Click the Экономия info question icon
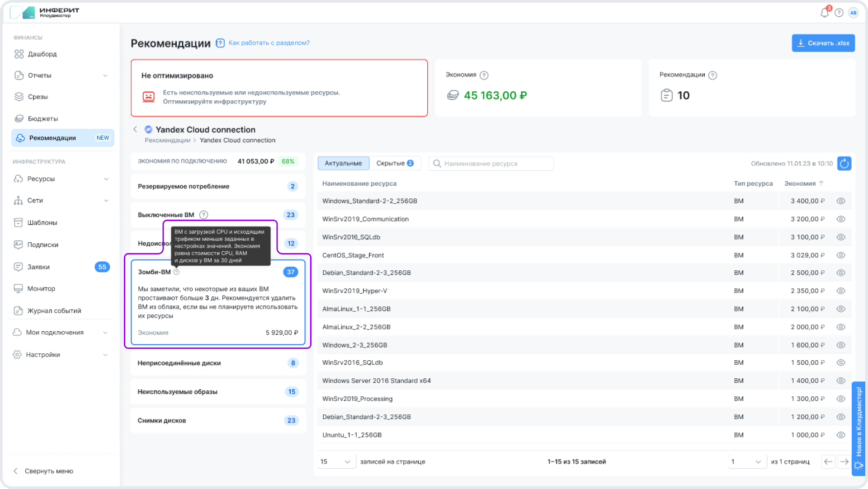This screenshot has height=489, width=868. pyautogui.click(x=484, y=75)
